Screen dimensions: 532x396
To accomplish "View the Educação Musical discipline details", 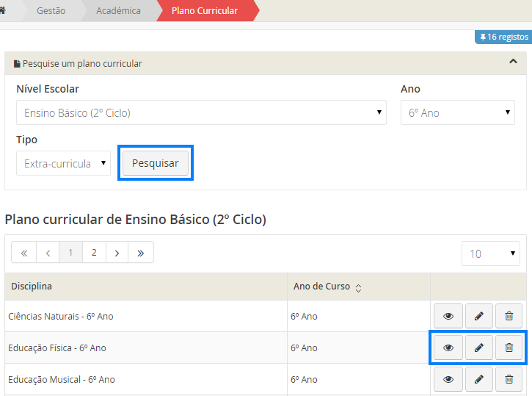I will coord(448,379).
